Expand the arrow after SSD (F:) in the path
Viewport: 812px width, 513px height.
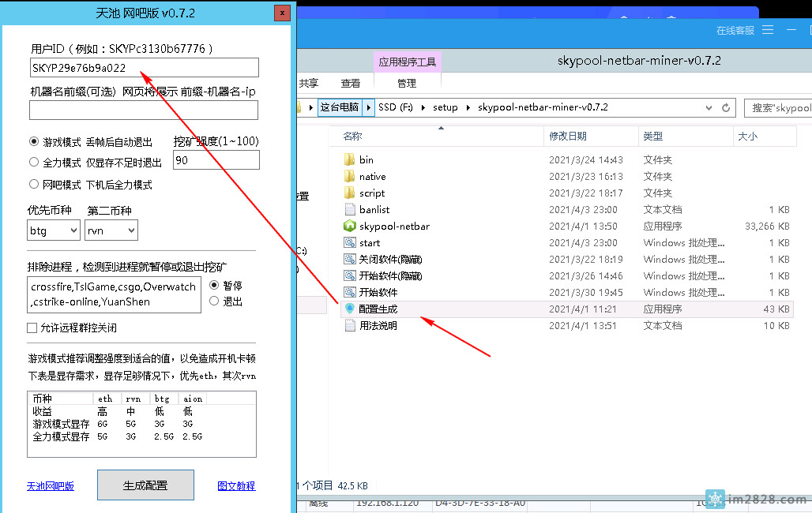423,107
